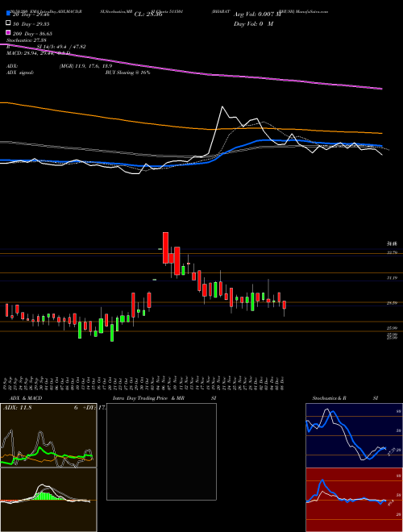Screen dimensions: 403x532
Task: Select the '50 Day = 29.35' label
Action: point(32,23)
